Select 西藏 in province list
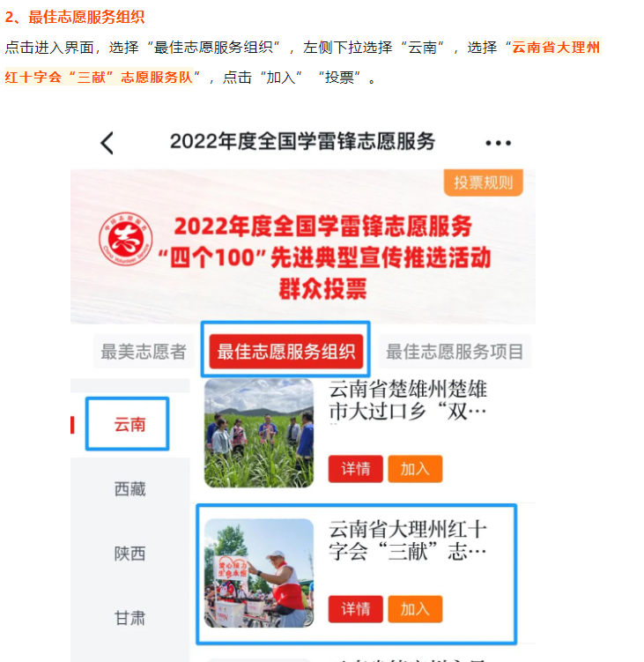 (130, 489)
